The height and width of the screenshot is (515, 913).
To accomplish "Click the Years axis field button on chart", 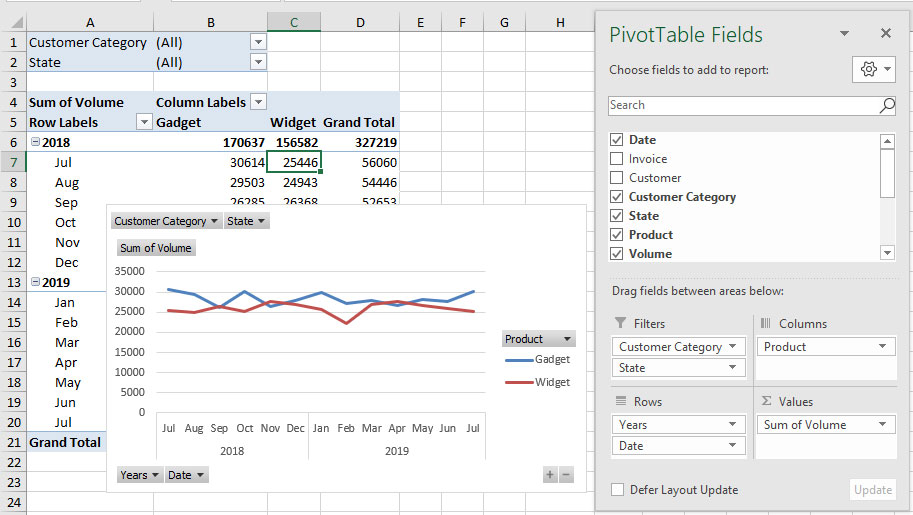I will coord(140,475).
